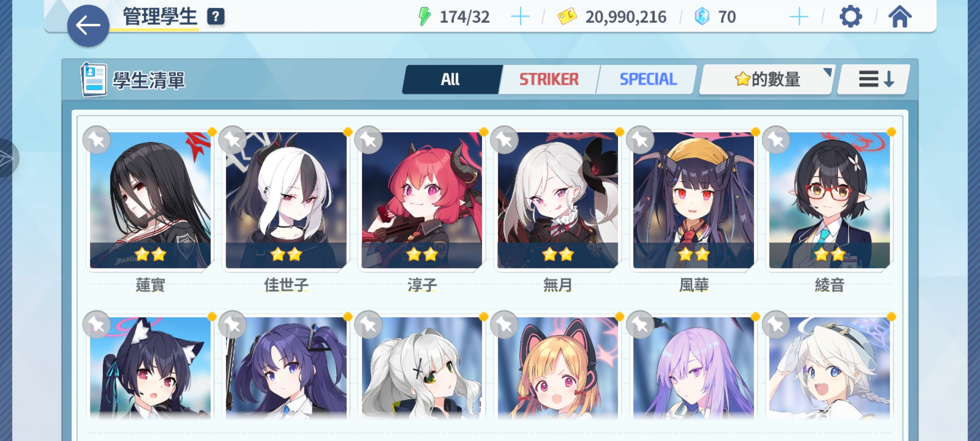Screen dimensions: 980x441
Task: Open settings via the gear icon
Action: click(851, 17)
